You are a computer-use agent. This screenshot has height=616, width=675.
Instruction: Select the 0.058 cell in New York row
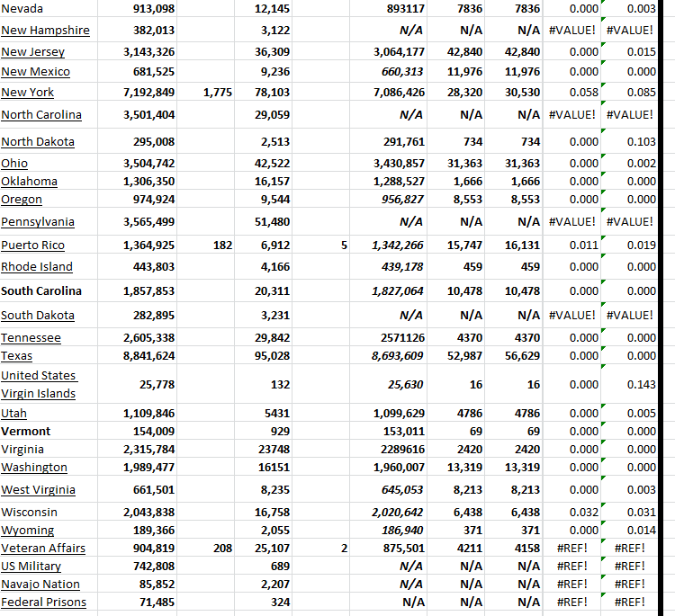(571, 92)
